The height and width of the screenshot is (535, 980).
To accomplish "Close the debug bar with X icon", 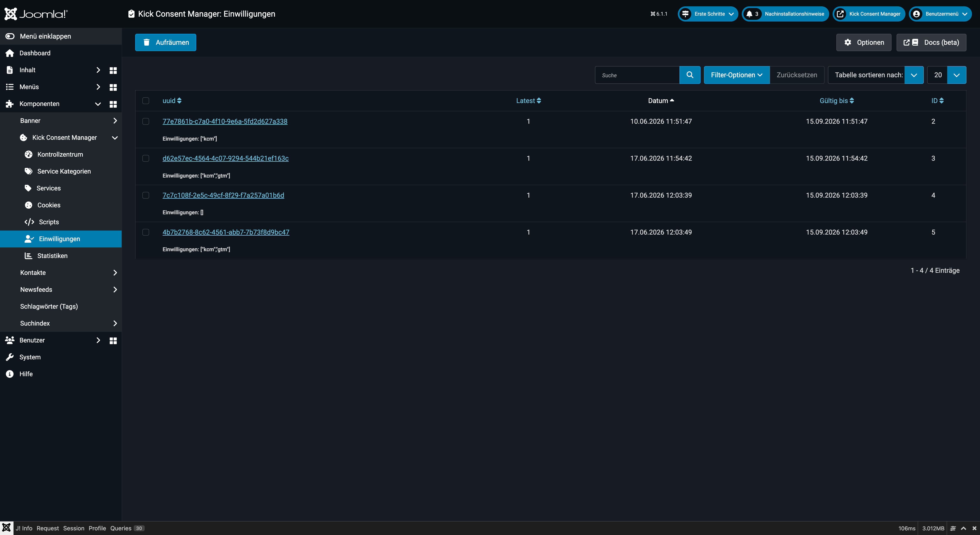I will point(974,528).
